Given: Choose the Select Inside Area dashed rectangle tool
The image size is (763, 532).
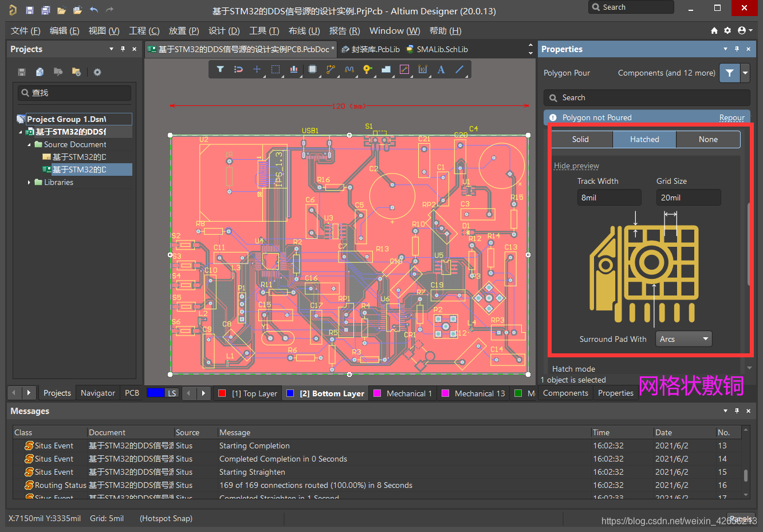Looking at the screenshot, I should 276,69.
